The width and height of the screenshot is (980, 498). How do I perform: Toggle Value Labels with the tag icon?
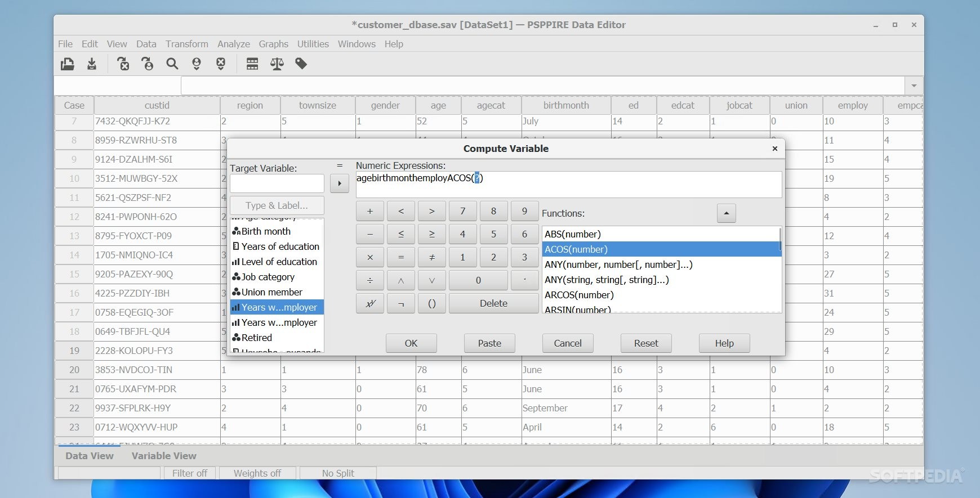[301, 64]
